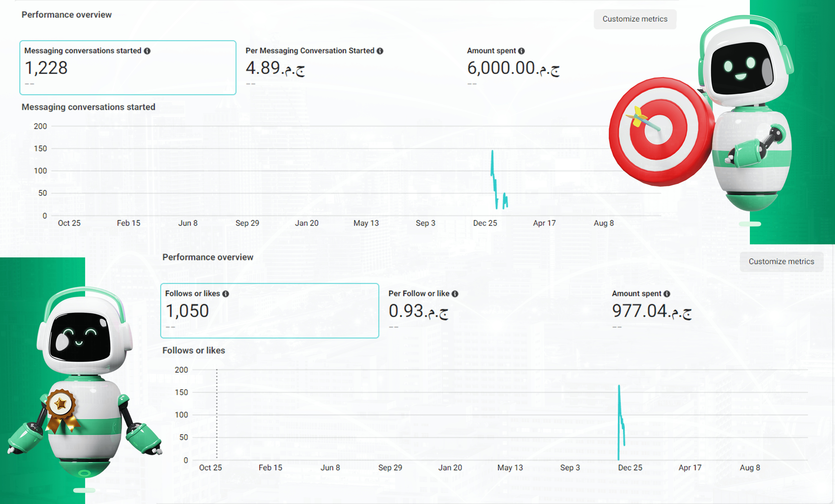835x504 pixels.
Task: Click dotted vertical marker line in lower chart
Action: pyautogui.click(x=217, y=413)
